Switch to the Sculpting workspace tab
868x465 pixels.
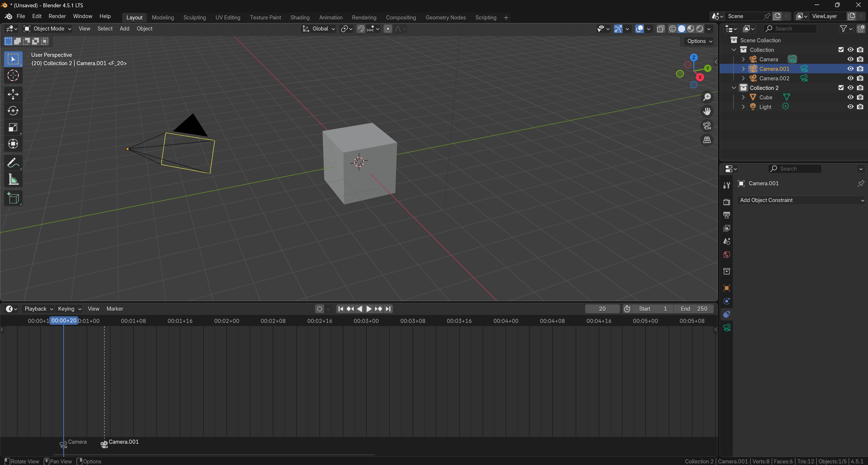tap(195, 17)
